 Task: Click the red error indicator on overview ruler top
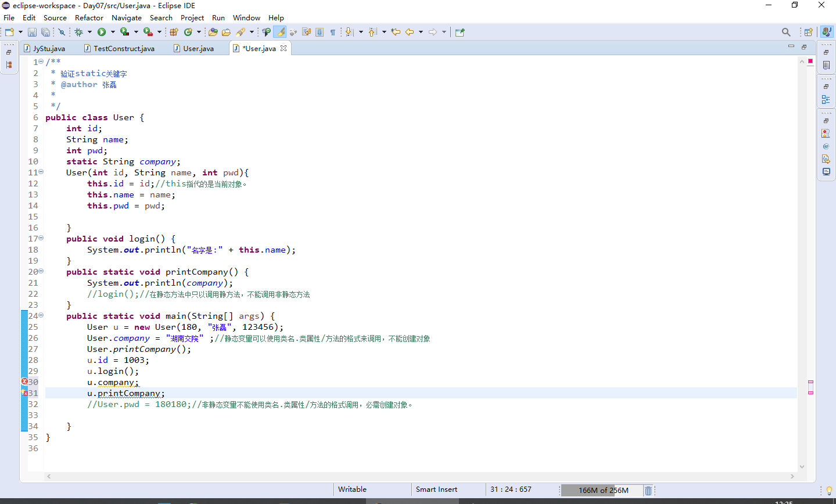[810, 61]
